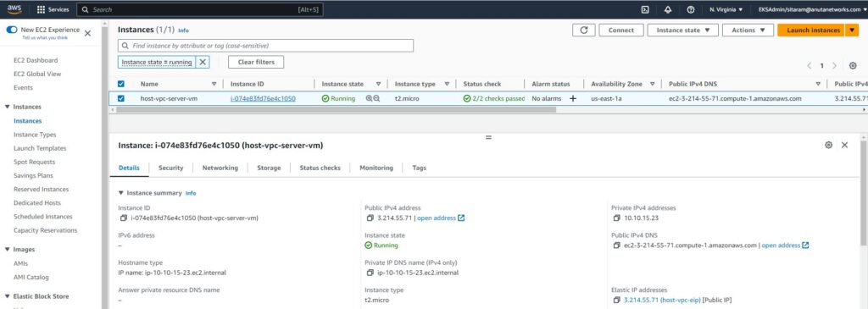The width and height of the screenshot is (868, 309).
Task: Copy the Private IP DNS name
Action: pos(370,273)
